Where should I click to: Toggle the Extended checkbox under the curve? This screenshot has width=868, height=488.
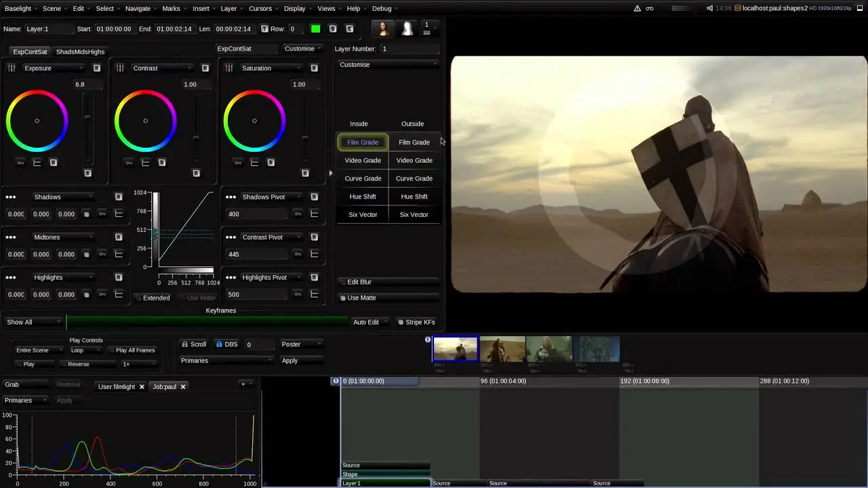(x=153, y=298)
